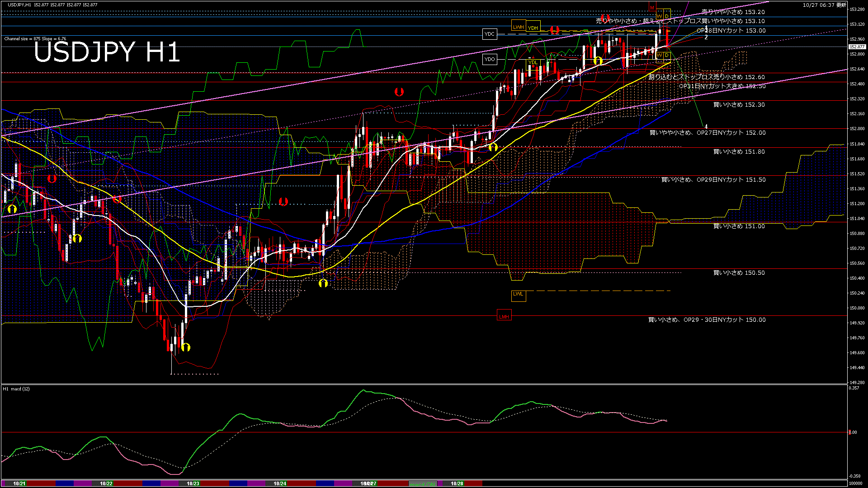This screenshot has width=868, height=488.
Task: Click the YDC price label box
Action: coord(490,34)
